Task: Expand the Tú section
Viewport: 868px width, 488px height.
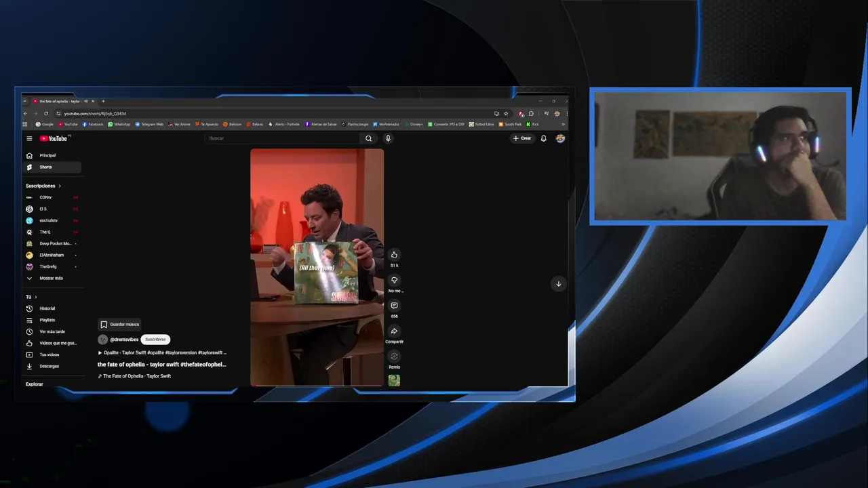Action: coord(31,297)
